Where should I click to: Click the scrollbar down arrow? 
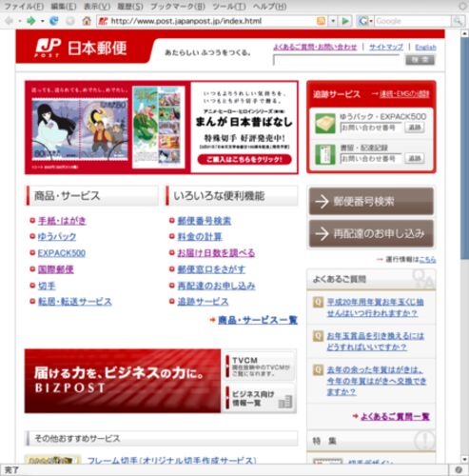(464, 459)
